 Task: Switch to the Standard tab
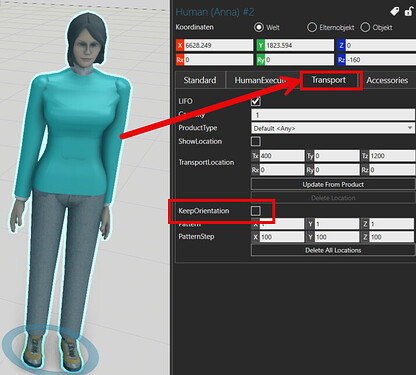click(200, 80)
